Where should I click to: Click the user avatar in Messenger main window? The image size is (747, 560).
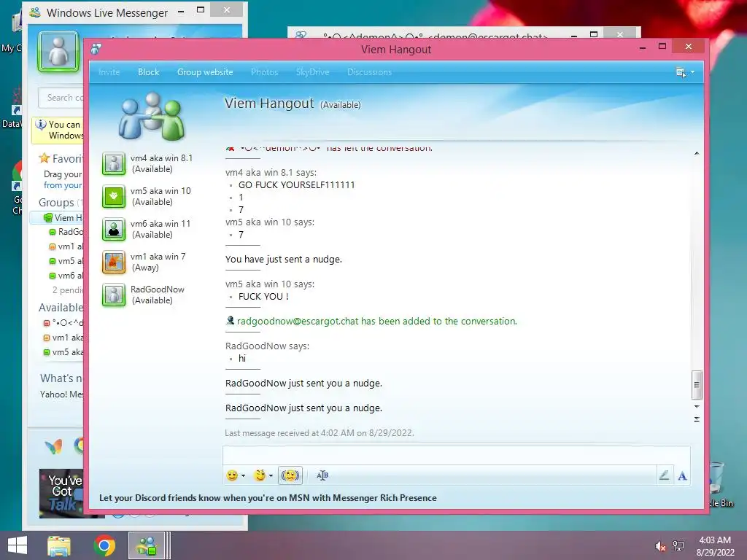(x=58, y=52)
